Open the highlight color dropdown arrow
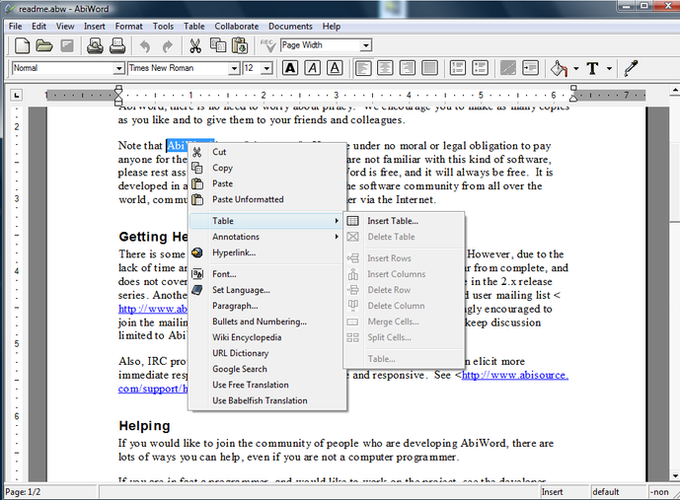 576,69
